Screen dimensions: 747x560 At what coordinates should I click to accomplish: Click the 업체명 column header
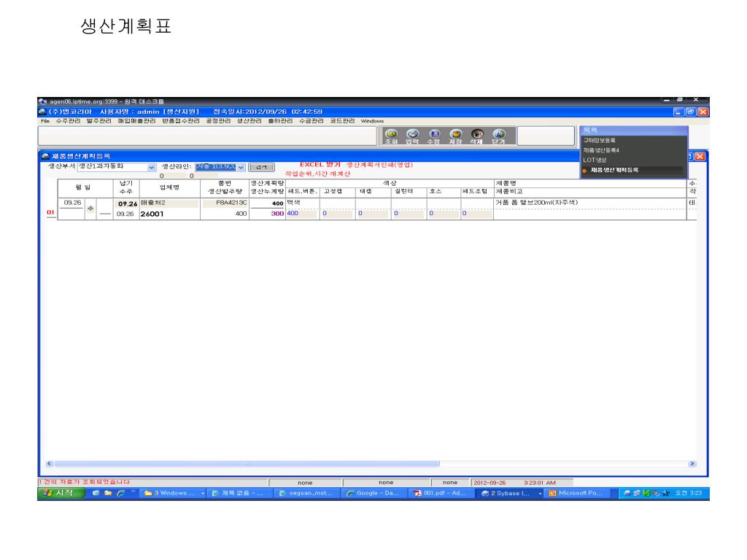[x=169, y=187]
